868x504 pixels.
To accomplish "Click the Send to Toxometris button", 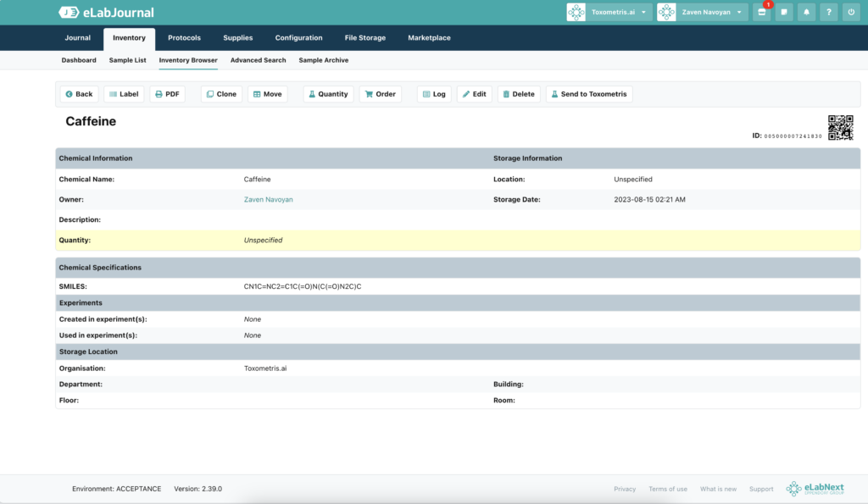I will tap(589, 94).
